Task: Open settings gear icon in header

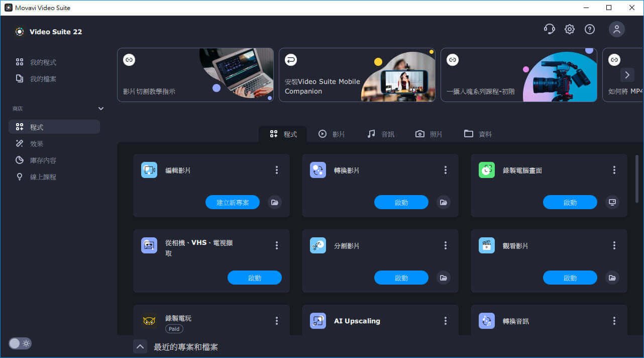Action: pos(570,29)
